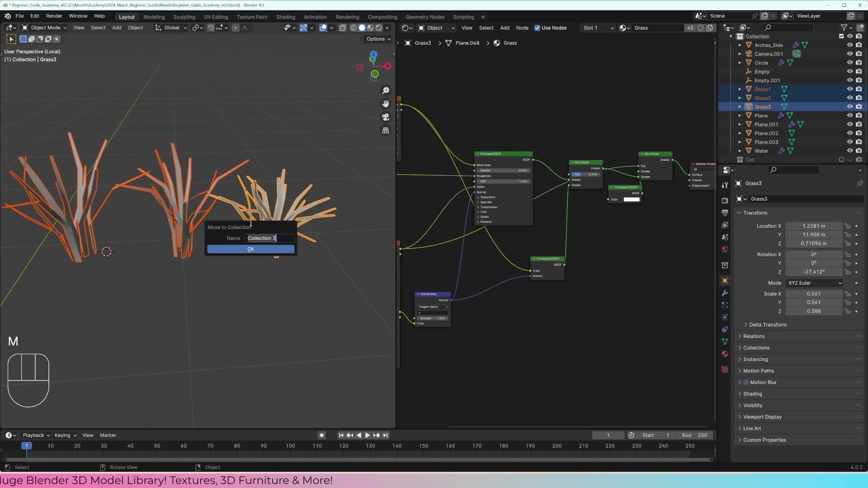This screenshot has width=868, height=488.
Task: Toggle camera view gizmo in viewport
Action: pyautogui.click(x=386, y=117)
